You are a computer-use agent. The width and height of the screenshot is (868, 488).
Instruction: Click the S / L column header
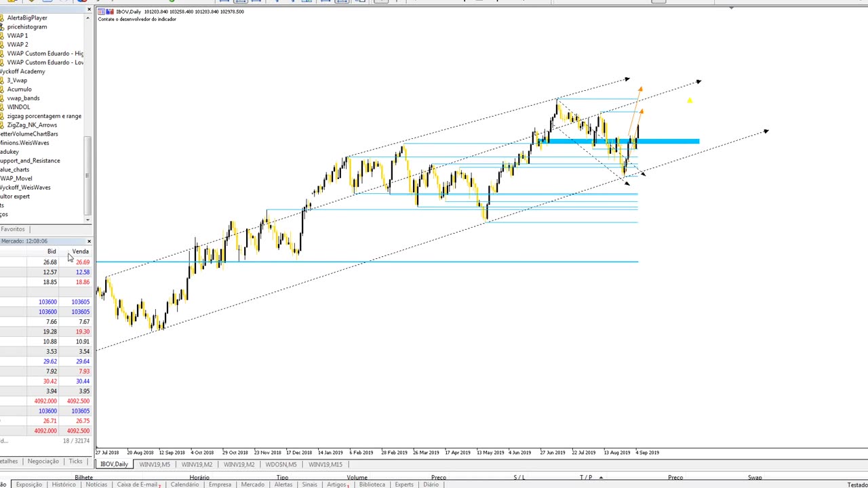coord(519,477)
